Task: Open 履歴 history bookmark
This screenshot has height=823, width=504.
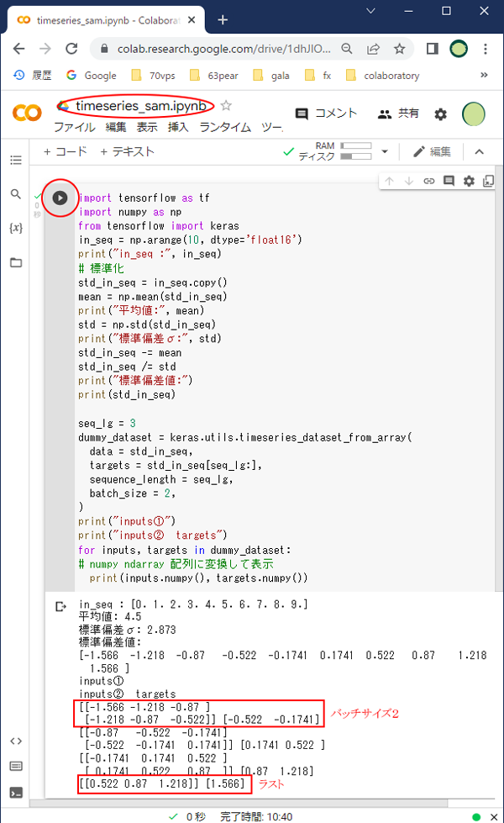Action: click(33, 75)
